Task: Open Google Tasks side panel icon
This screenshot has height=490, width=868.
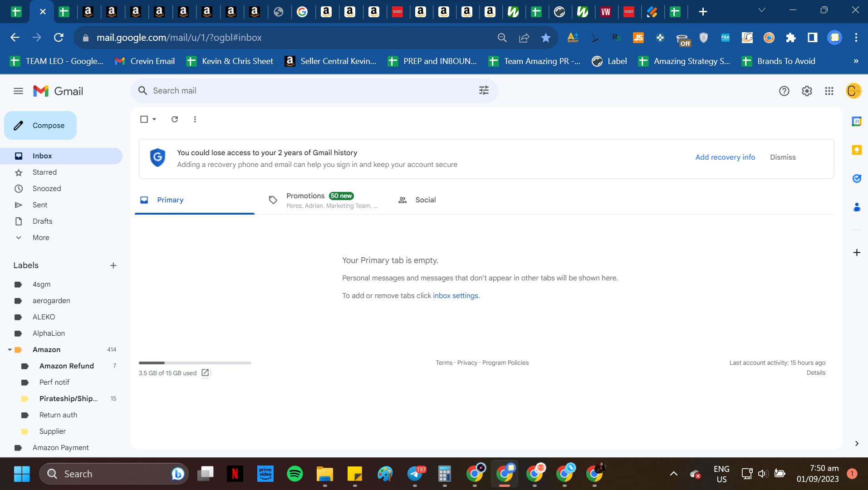Action: 857,178
